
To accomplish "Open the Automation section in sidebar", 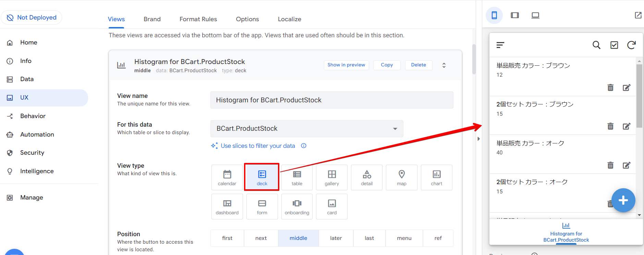I will pos(37,135).
